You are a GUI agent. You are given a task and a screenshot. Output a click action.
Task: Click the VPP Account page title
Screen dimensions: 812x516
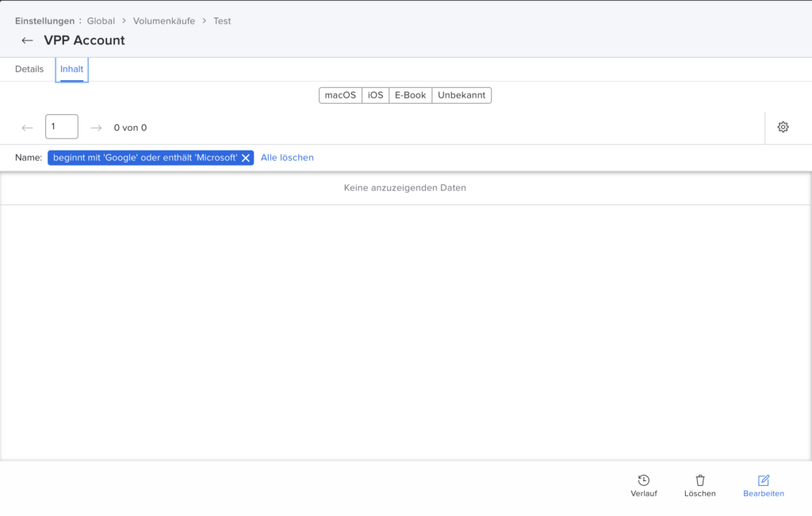pyautogui.click(x=84, y=40)
